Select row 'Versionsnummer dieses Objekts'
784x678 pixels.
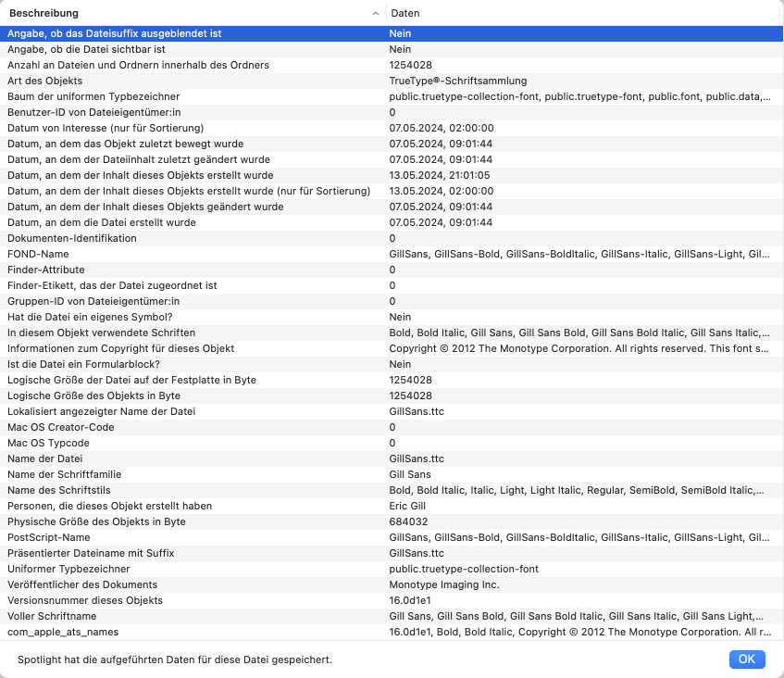pyautogui.click(x=392, y=601)
